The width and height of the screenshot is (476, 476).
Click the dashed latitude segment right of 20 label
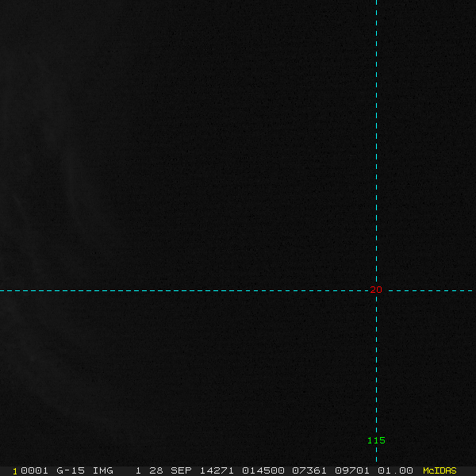pyautogui.click(x=431, y=291)
